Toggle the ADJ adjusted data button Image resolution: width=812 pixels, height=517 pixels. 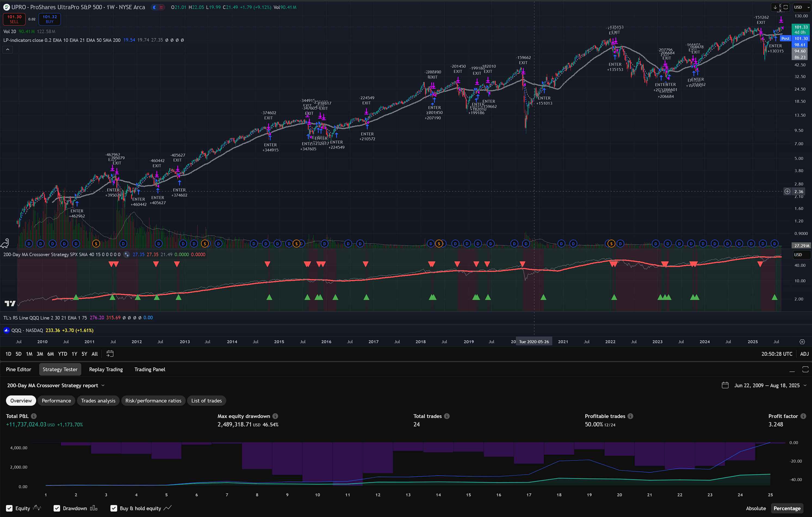(804, 354)
